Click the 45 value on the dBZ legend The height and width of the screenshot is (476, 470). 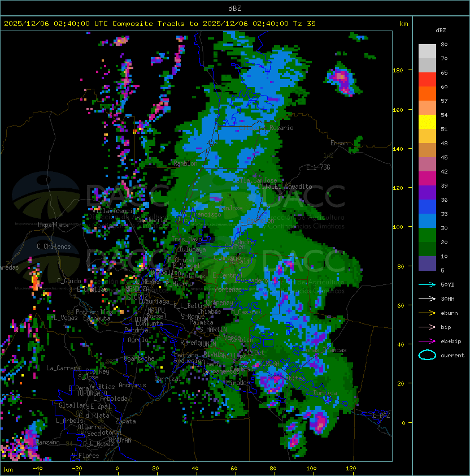point(444,157)
